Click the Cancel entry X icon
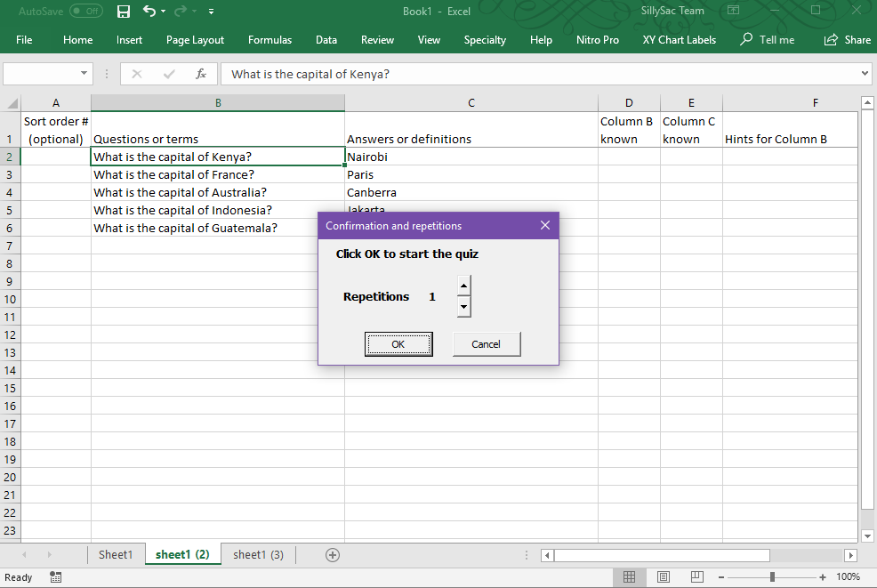 [137, 74]
